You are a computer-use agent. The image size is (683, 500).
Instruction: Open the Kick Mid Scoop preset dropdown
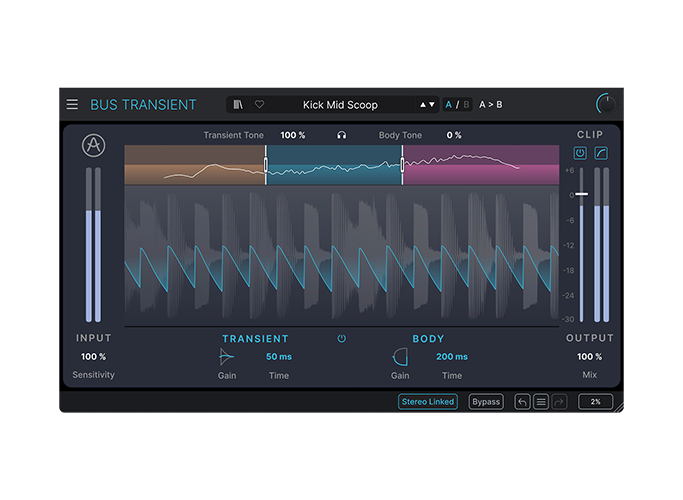(340, 104)
